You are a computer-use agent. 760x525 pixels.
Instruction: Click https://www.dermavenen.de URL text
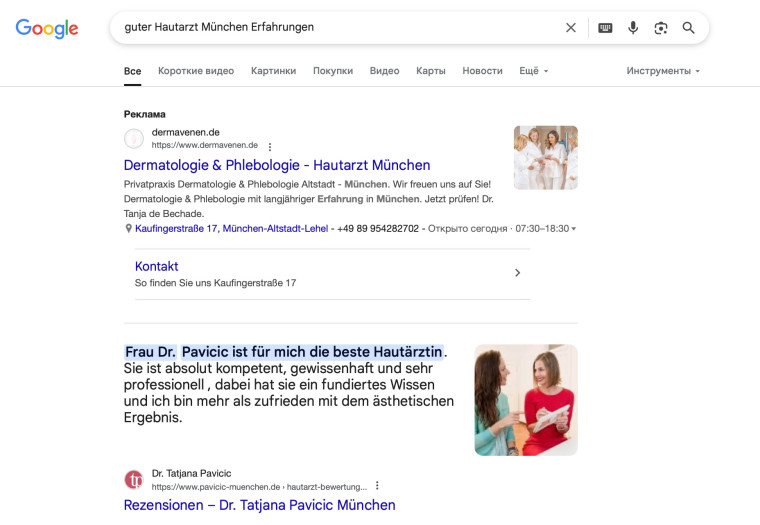coord(205,145)
